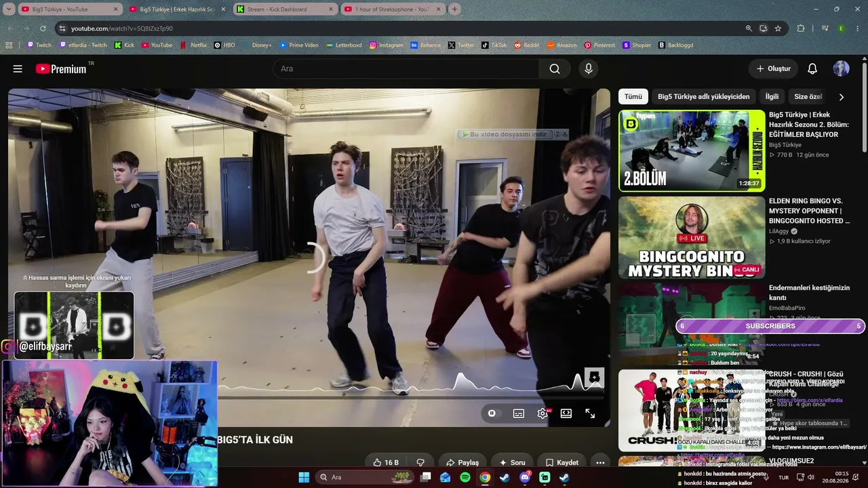Open YouTube notifications bell
This screenshot has width=868, height=488.
(x=812, y=68)
